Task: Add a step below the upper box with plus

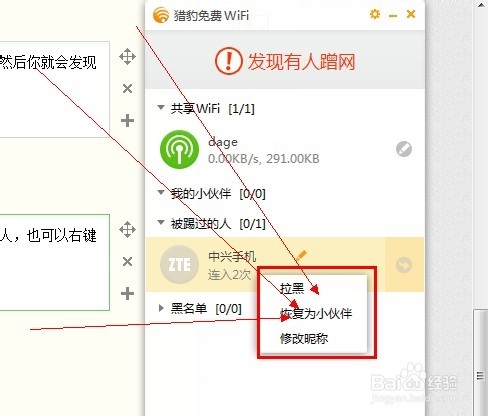Action: (127, 120)
